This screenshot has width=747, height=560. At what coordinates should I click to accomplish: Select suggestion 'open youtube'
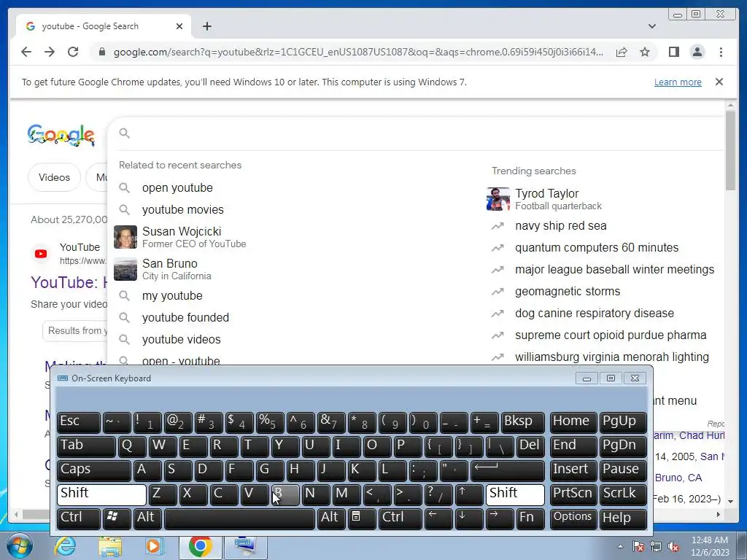coord(177,187)
